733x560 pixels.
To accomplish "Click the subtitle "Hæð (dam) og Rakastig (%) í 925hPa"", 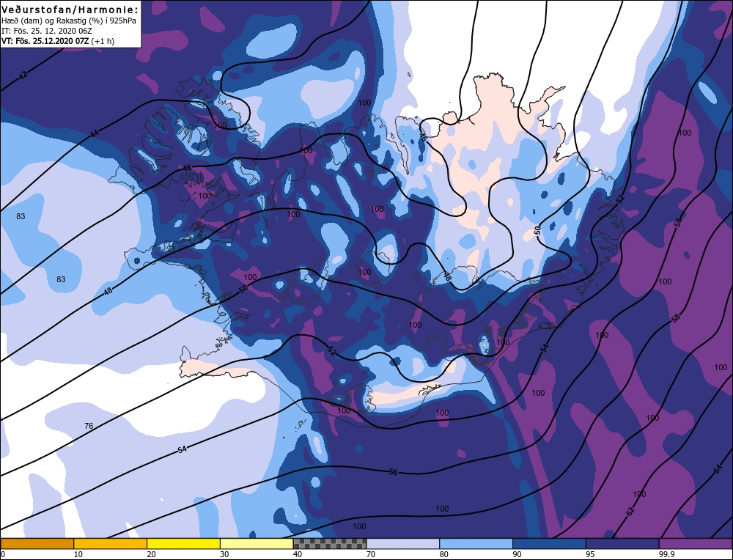I will coord(69,21).
